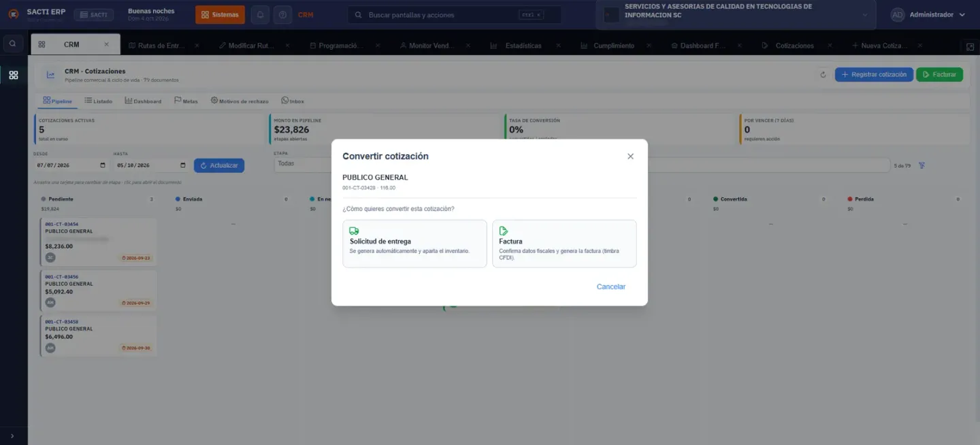Viewport: 980px width, 445px height.
Task: Open the Desde date calendar picker icon
Action: point(103,165)
